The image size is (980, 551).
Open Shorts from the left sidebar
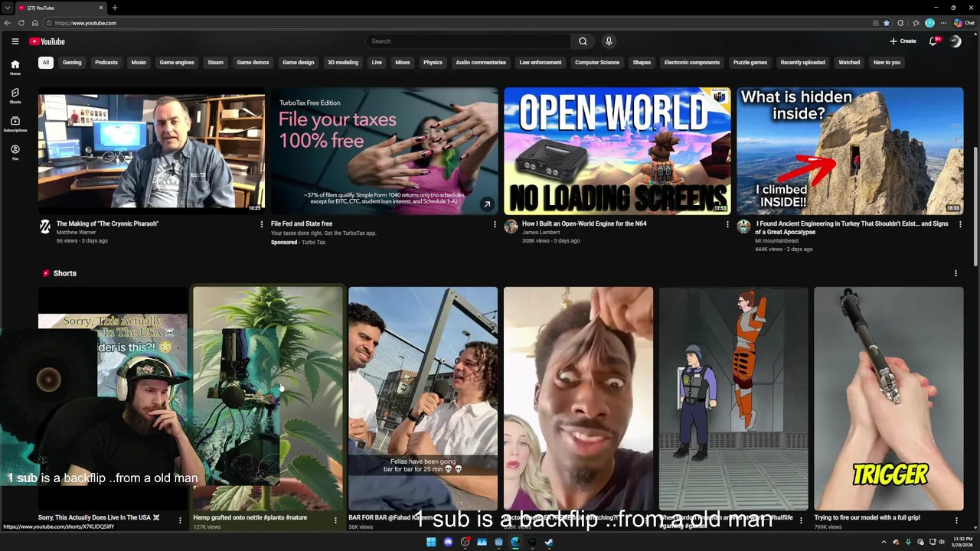coord(15,96)
